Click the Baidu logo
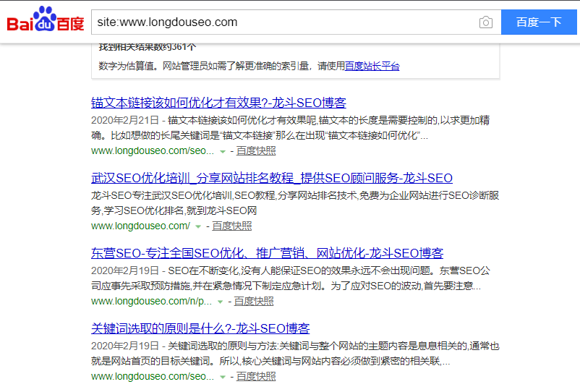The width and height of the screenshot is (580, 392). click(45, 19)
